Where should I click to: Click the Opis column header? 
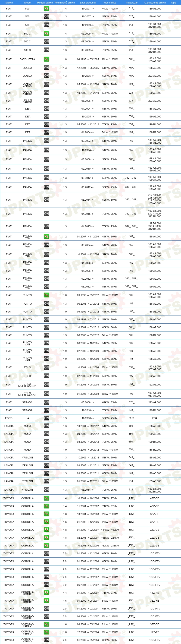tap(174, 3)
